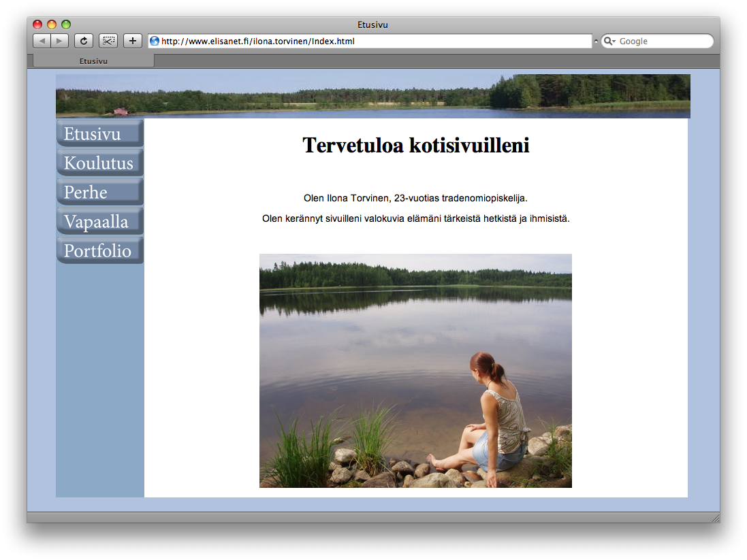The height and width of the screenshot is (560, 747).
Task: Select the Etusivu browser tab
Action: click(93, 61)
